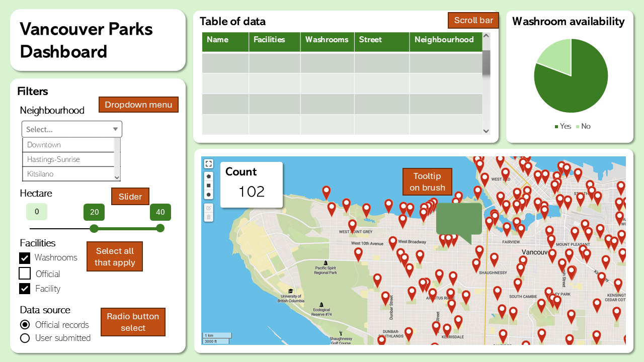Viewport: 644px width, 362px height.
Task: Toggle fullscreen view on the map
Action: pyautogui.click(x=208, y=164)
